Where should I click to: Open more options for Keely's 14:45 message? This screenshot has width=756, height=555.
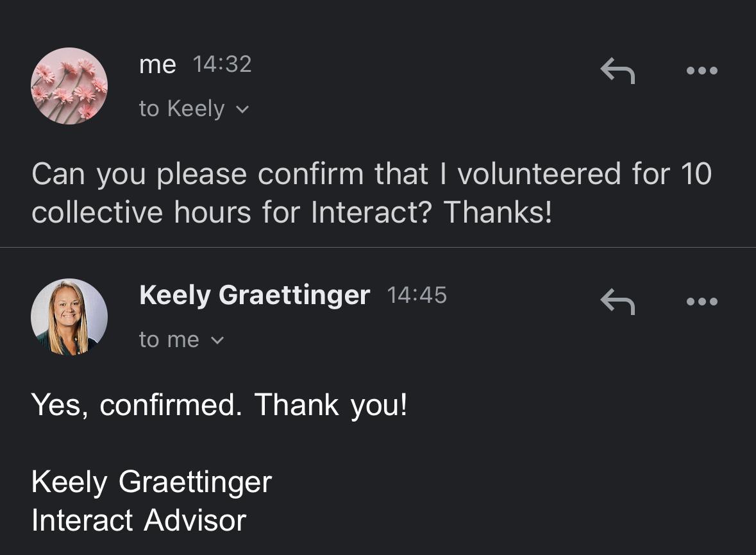(x=701, y=302)
